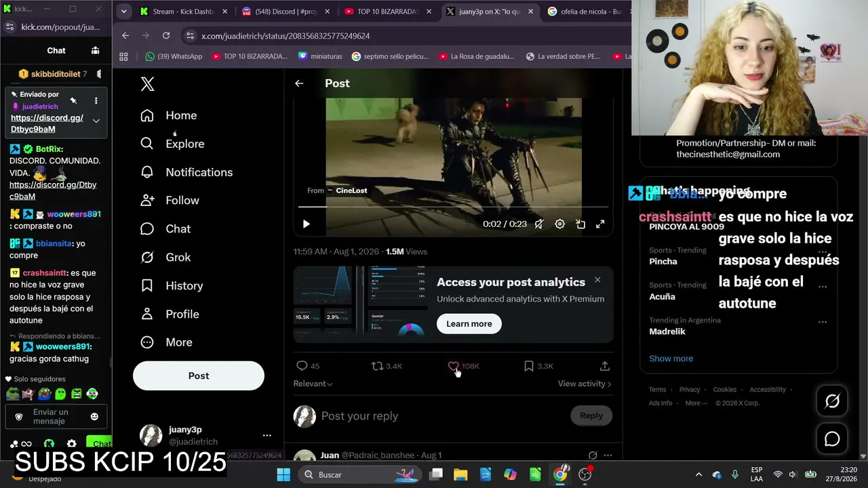Open the Windows Start menu
Viewport: 868px width, 488px height.
pyautogui.click(x=283, y=474)
